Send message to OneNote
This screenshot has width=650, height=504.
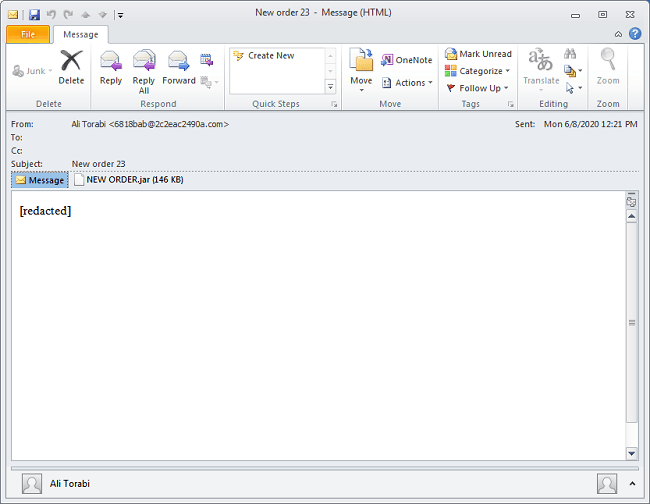pos(407,60)
